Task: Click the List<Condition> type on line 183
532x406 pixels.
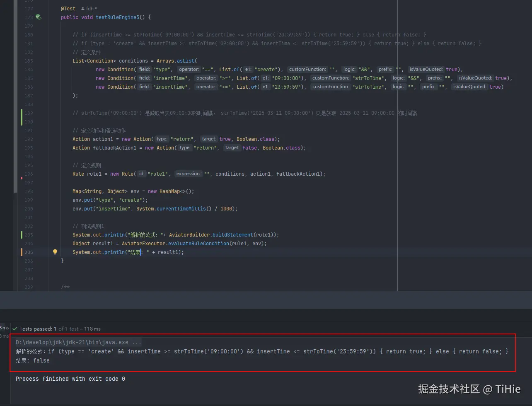Action: point(94,60)
